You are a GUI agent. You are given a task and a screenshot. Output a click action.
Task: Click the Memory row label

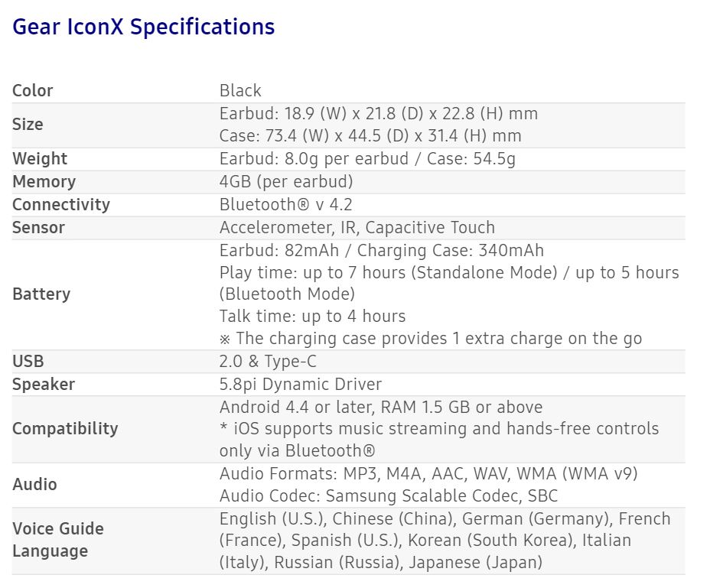(44, 182)
